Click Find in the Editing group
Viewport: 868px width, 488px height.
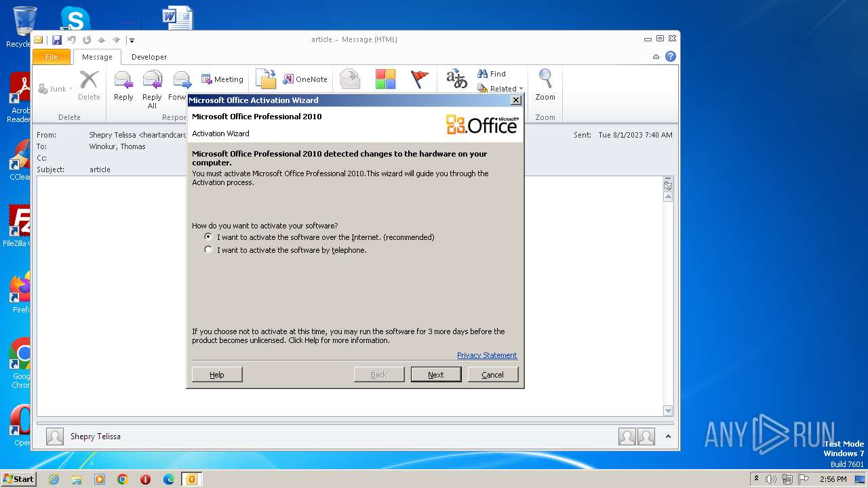[x=492, y=74]
